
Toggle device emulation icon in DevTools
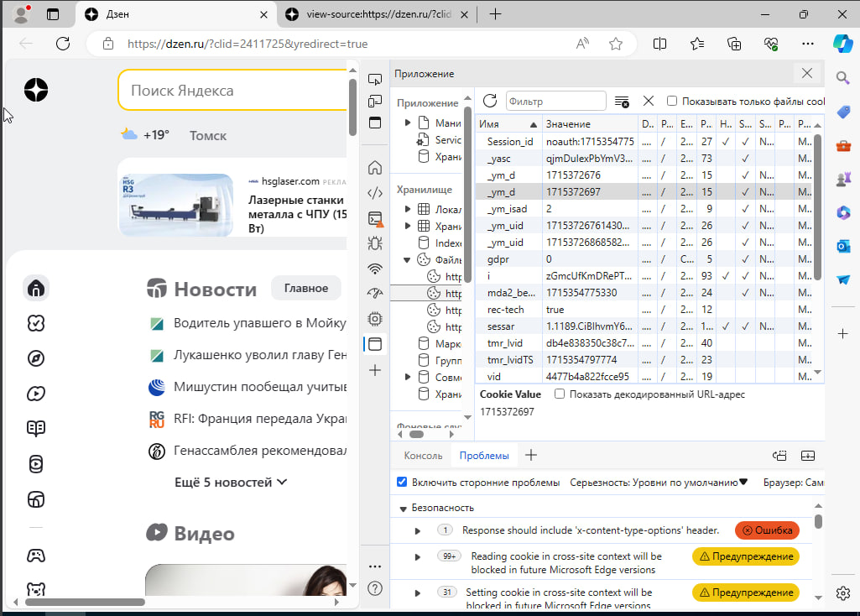coord(375,101)
